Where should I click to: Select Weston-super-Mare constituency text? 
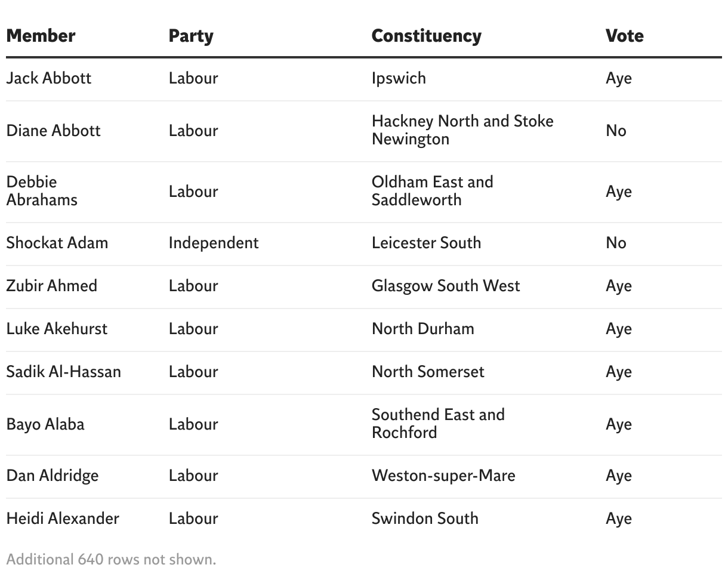pyautogui.click(x=443, y=476)
